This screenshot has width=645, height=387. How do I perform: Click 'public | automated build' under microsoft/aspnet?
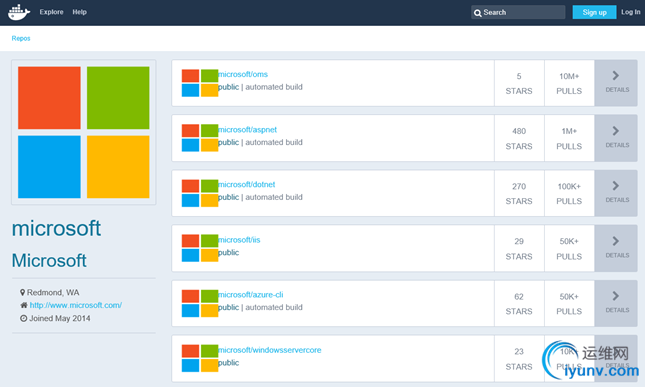tap(260, 142)
